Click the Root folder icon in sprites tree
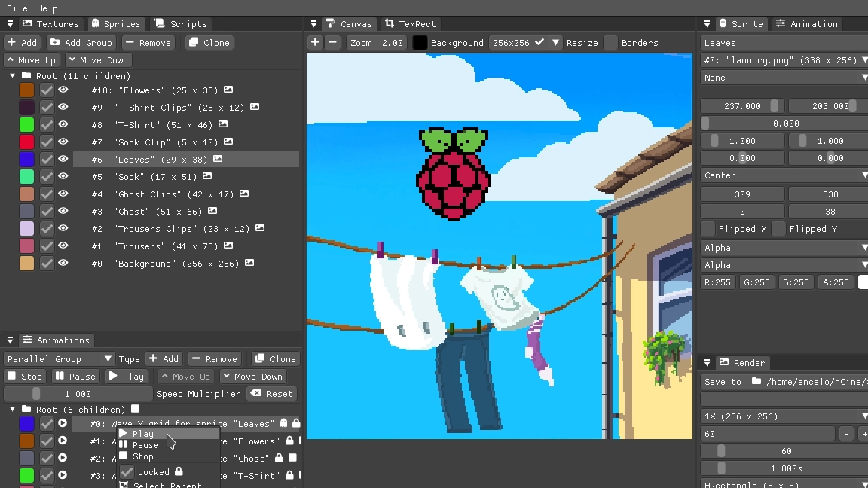The width and height of the screenshot is (868, 488). pyautogui.click(x=26, y=75)
